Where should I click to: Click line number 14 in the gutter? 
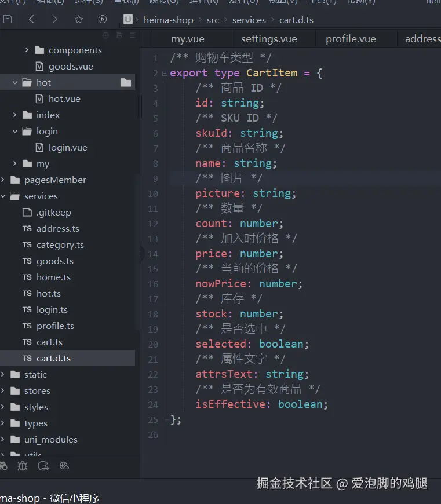coord(153,254)
